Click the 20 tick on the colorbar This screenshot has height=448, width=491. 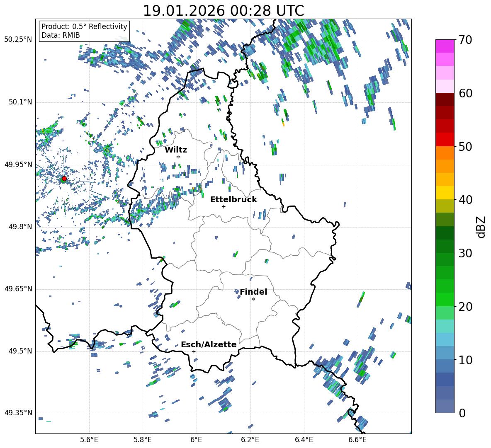[465, 307]
